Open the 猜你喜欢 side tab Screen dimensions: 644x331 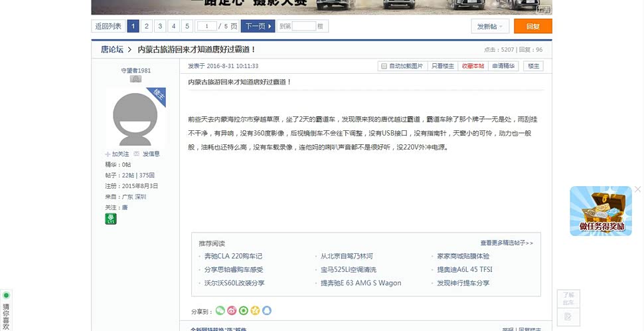[x=6, y=310]
